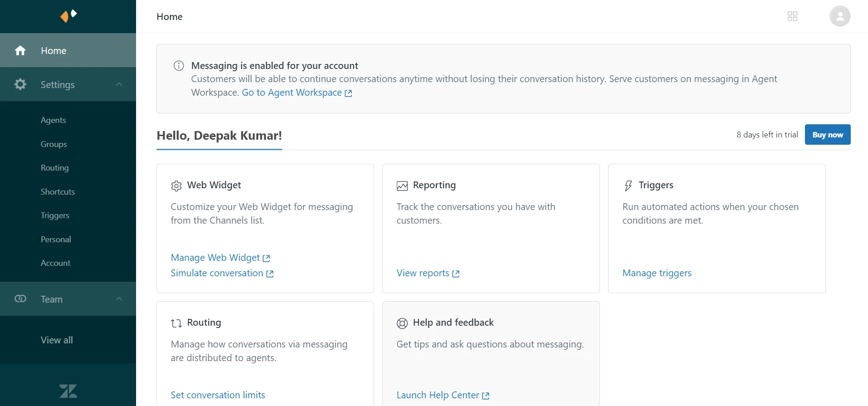Open Account settings in sidebar
Viewport: 868px width, 406px height.
point(55,263)
